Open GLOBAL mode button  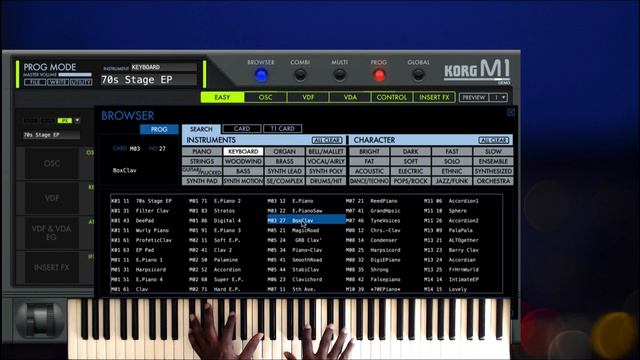point(418,75)
